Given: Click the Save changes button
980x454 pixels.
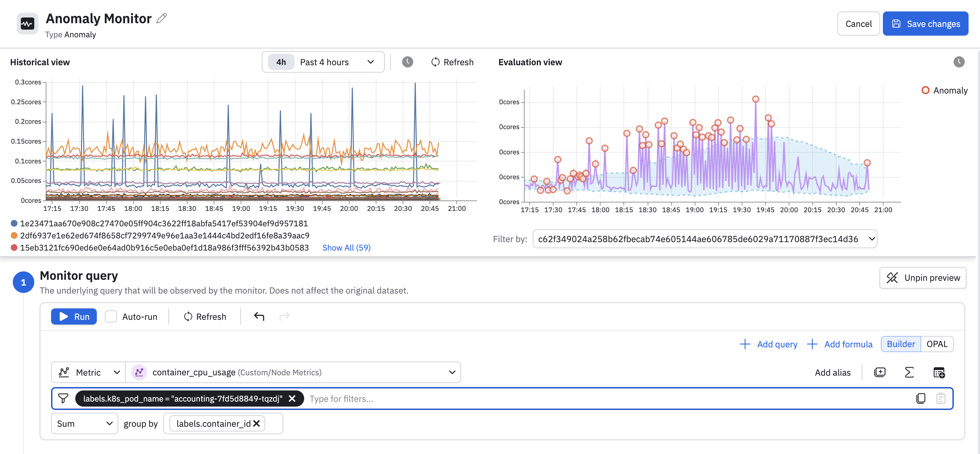Looking at the screenshot, I should 925,24.
